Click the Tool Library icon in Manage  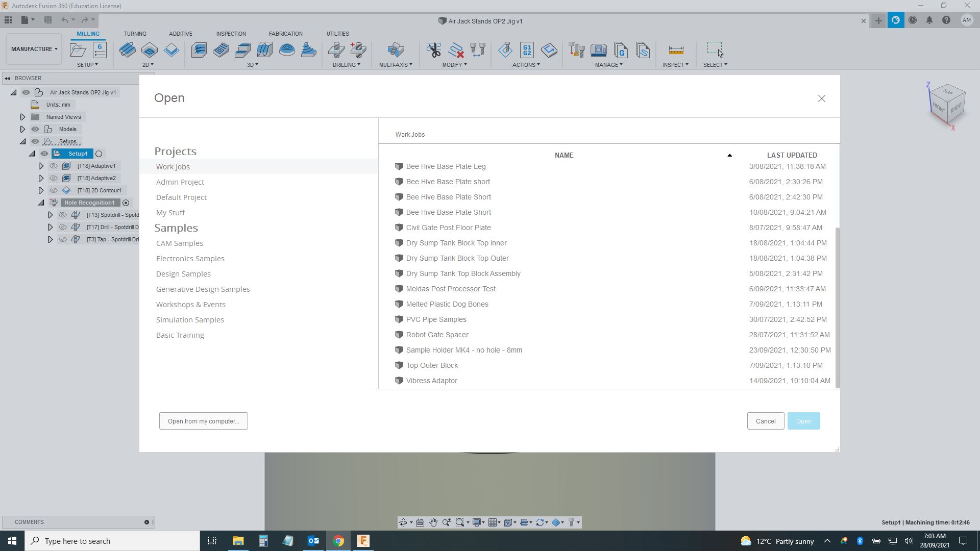point(576,50)
